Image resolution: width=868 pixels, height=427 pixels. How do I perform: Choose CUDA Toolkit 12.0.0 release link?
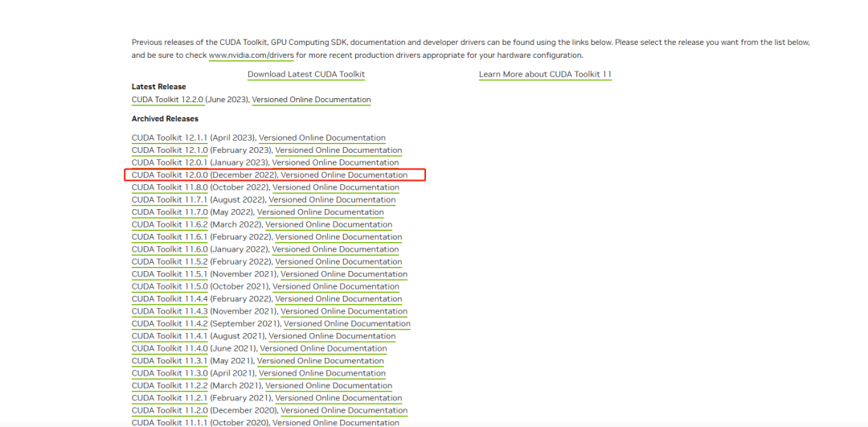[170, 175]
